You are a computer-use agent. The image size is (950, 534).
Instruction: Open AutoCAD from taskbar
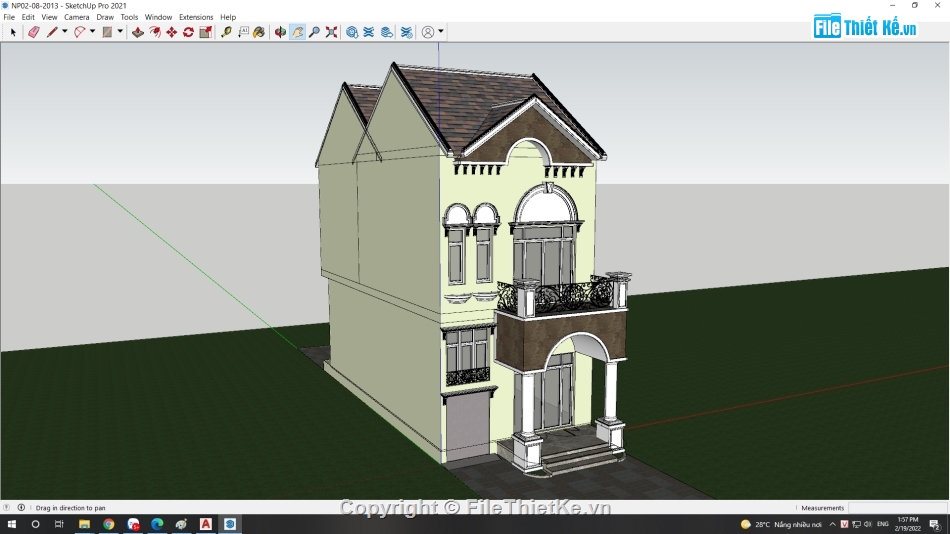[x=205, y=524]
